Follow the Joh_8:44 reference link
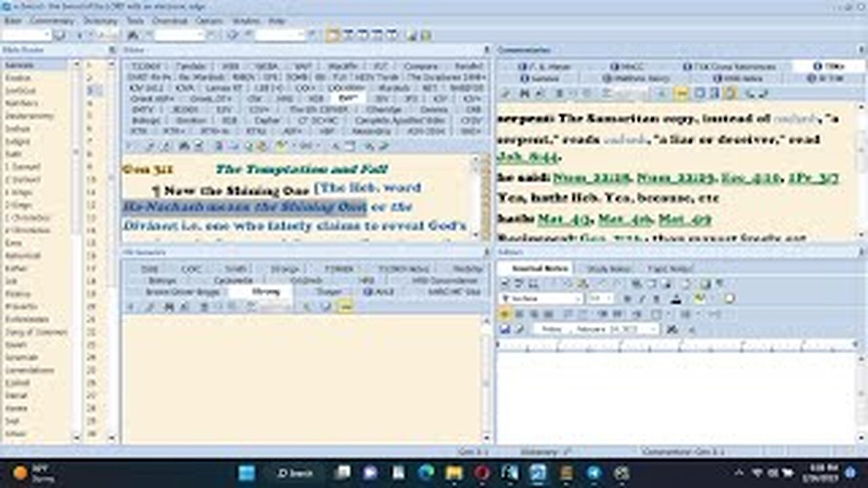This screenshot has width=868, height=488. [527, 157]
